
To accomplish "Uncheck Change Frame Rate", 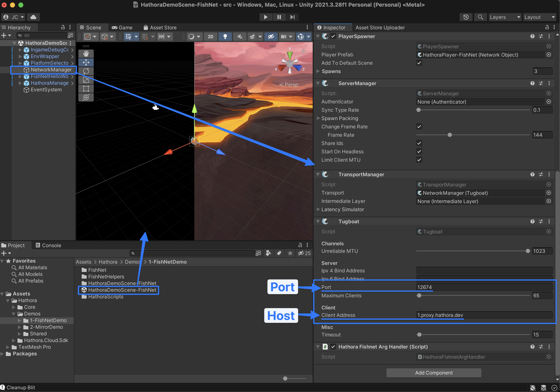I will pos(419,127).
